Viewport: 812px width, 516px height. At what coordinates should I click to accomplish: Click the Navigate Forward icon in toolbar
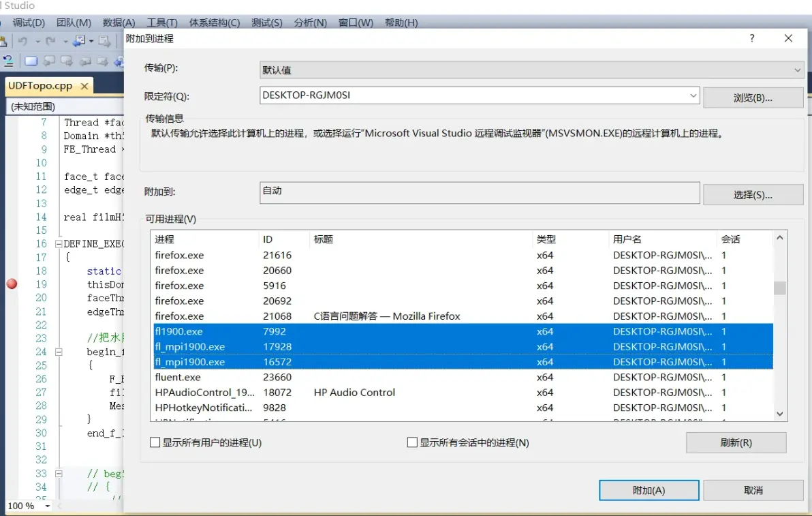point(104,41)
